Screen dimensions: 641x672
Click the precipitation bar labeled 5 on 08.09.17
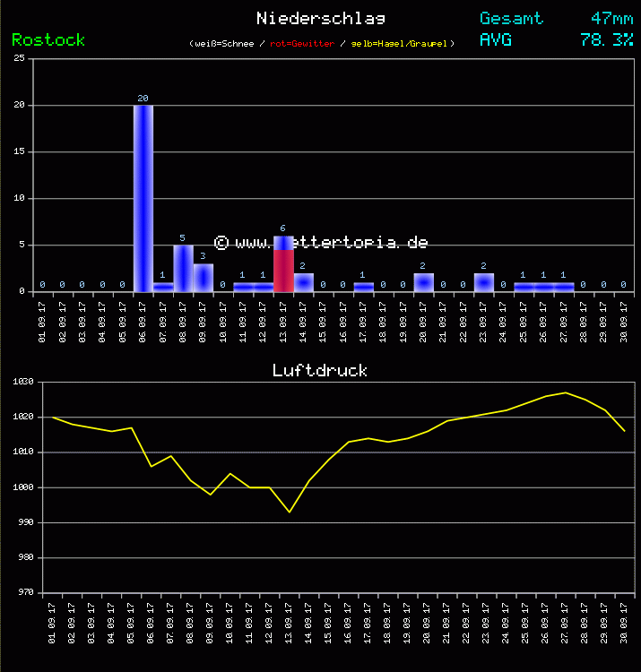tap(183, 268)
